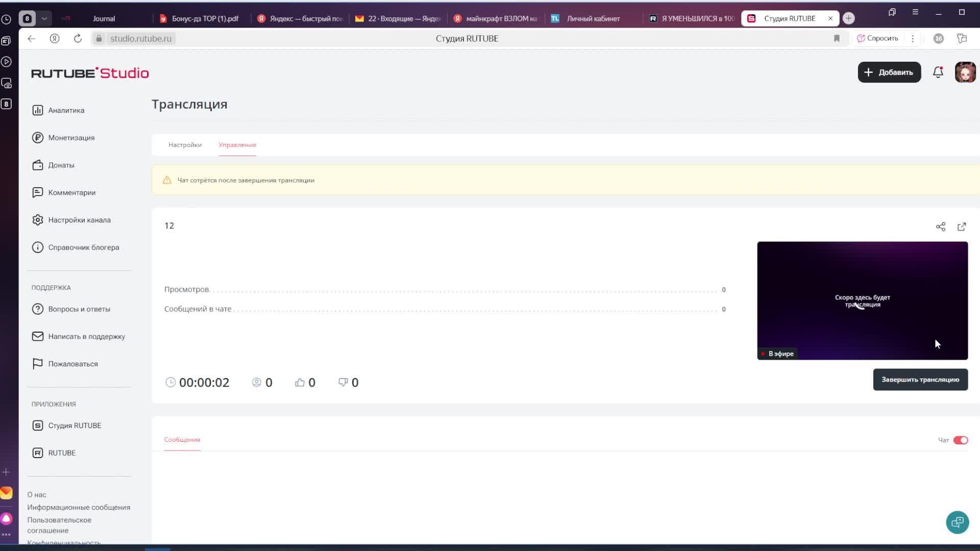980x551 pixels.
Task: Click the stream preview thumbnail
Action: (x=862, y=300)
